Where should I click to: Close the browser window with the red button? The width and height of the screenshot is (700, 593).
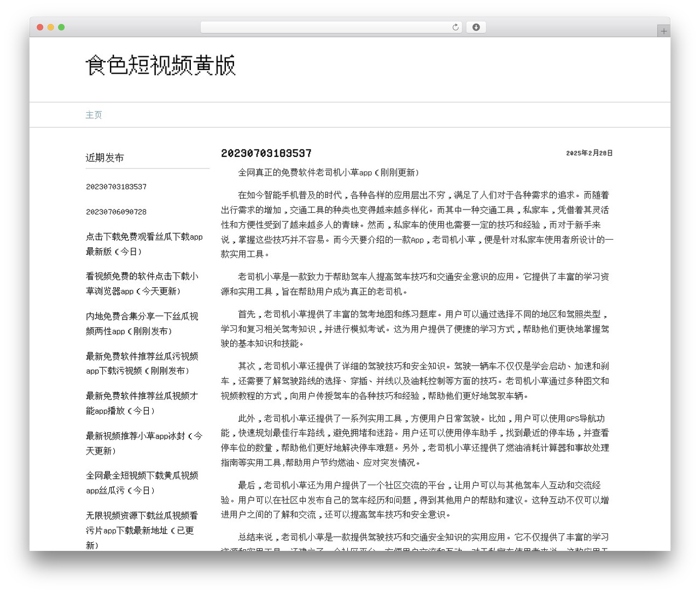(x=40, y=27)
